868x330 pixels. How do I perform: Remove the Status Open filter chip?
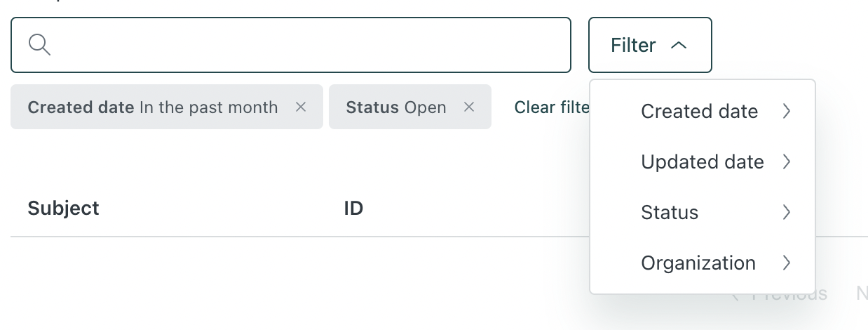tap(470, 107)
